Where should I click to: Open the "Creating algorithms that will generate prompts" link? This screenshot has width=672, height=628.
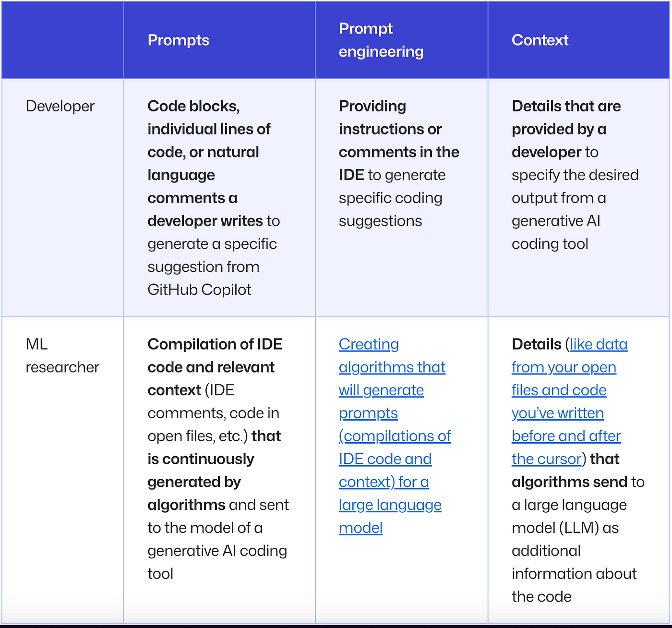(392, 379)
